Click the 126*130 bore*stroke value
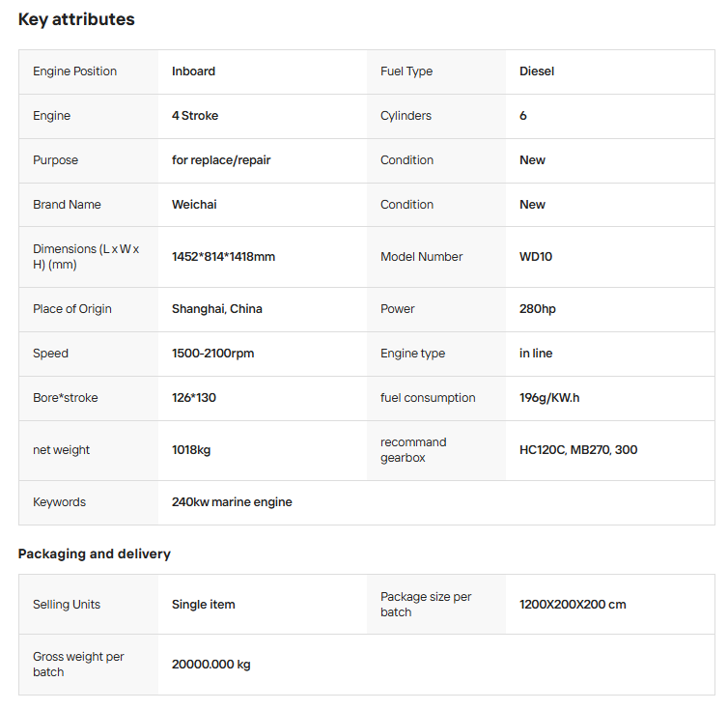The image size is (728, 710). click(194, 398)
